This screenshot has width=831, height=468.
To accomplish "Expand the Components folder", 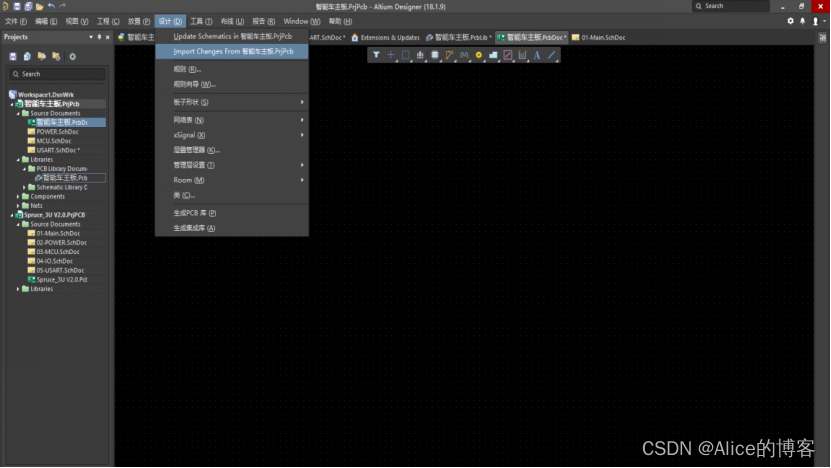I will [x=18, y=197].
